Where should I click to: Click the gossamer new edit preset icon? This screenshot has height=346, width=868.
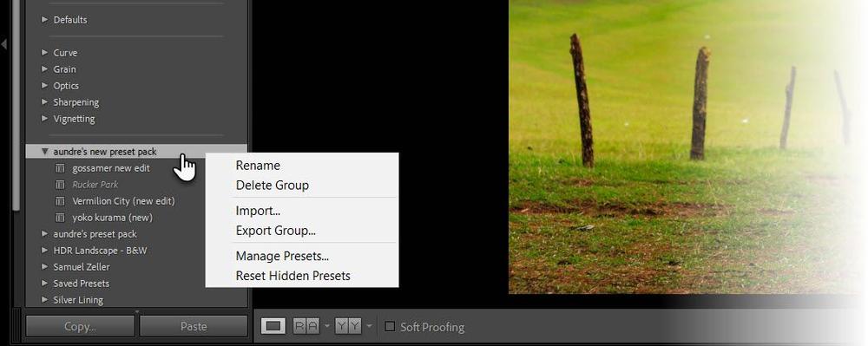61,168
